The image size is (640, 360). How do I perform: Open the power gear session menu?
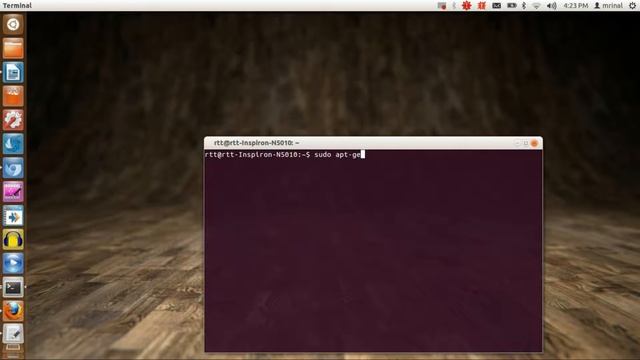click(x=632, y=6)
